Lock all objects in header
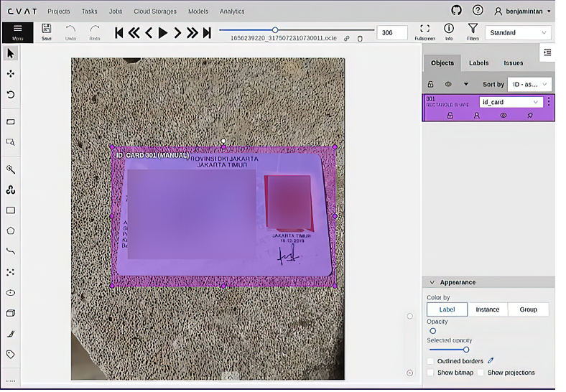The image size is (566, 392). pos(431,85)
